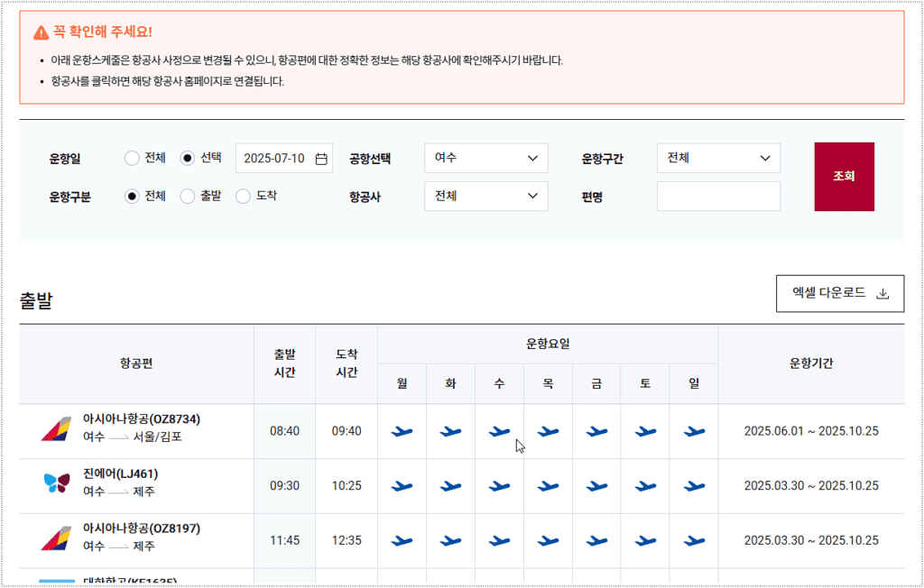Image resolution: width=924 pixels, height=588 pixels.
Task: Click departure time 08:40
Action: (284, 431)
